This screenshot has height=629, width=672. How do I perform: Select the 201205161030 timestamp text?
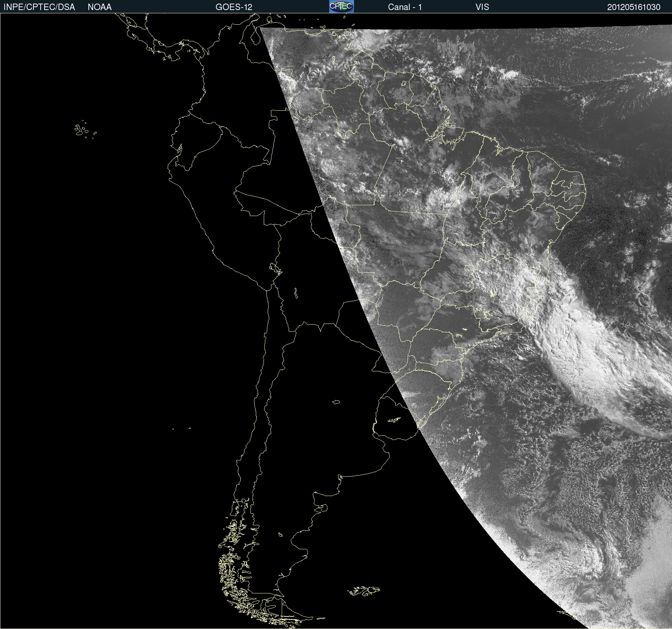(x=634, y=7)
